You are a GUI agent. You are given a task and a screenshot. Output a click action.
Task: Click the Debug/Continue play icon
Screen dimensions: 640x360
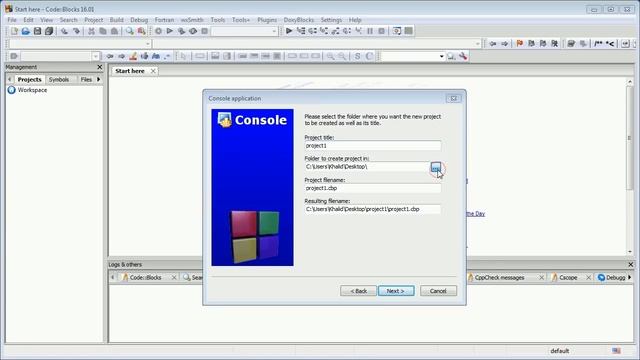[289, 31]
